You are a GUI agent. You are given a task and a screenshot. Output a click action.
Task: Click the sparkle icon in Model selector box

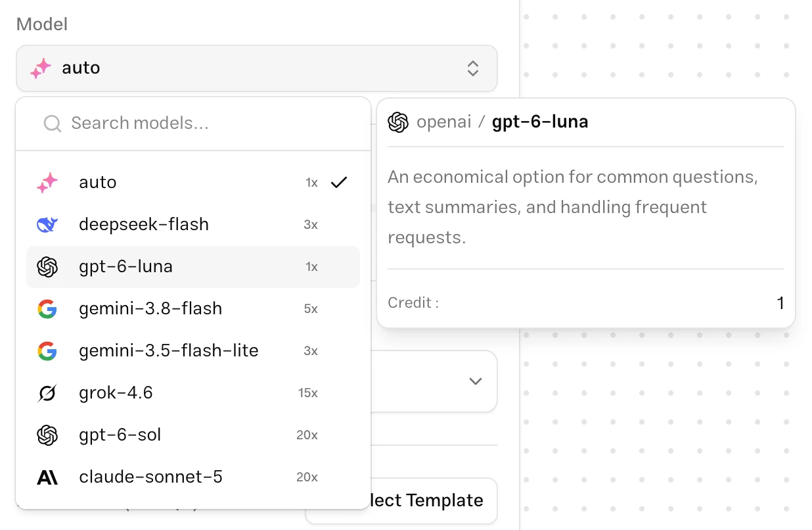pyautogui.click(x=41, y=68)
